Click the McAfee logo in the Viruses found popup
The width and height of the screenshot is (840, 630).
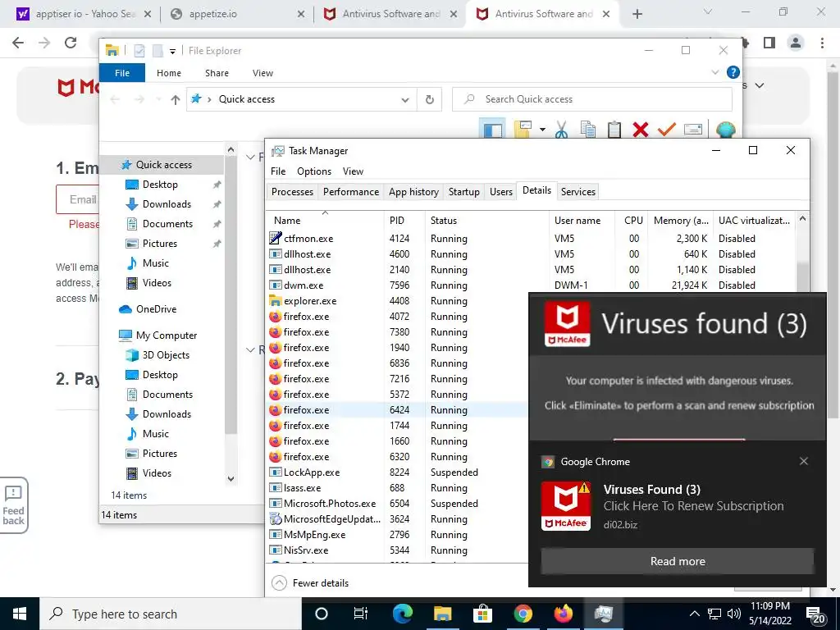click(x=567, y=323)
